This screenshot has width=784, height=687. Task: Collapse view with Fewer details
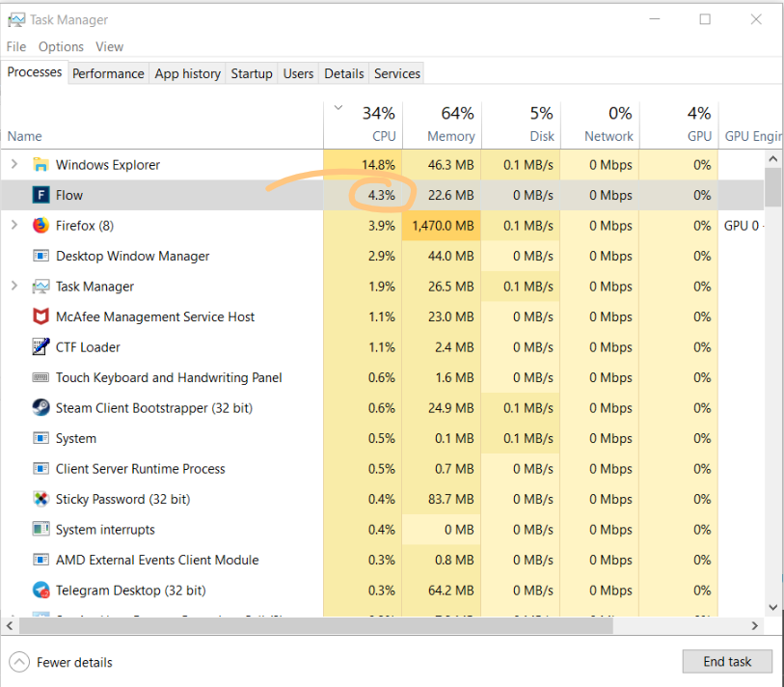coord(62,662)
